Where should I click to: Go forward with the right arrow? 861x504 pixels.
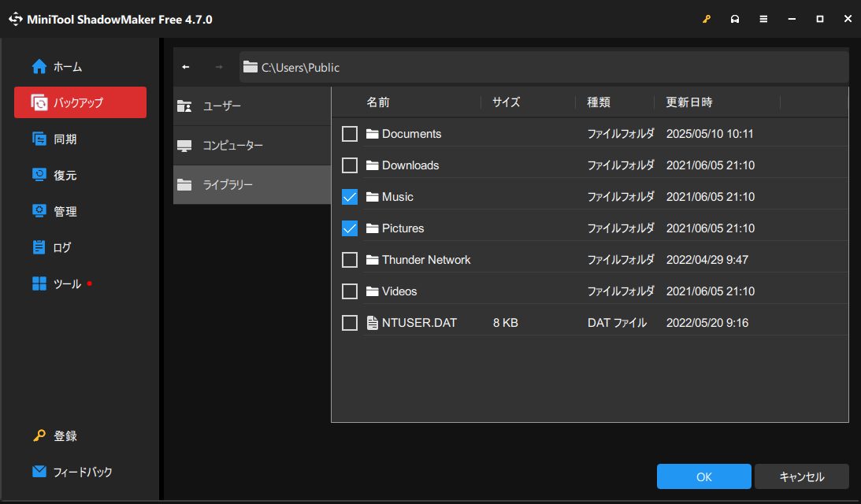tap(219, 67)
